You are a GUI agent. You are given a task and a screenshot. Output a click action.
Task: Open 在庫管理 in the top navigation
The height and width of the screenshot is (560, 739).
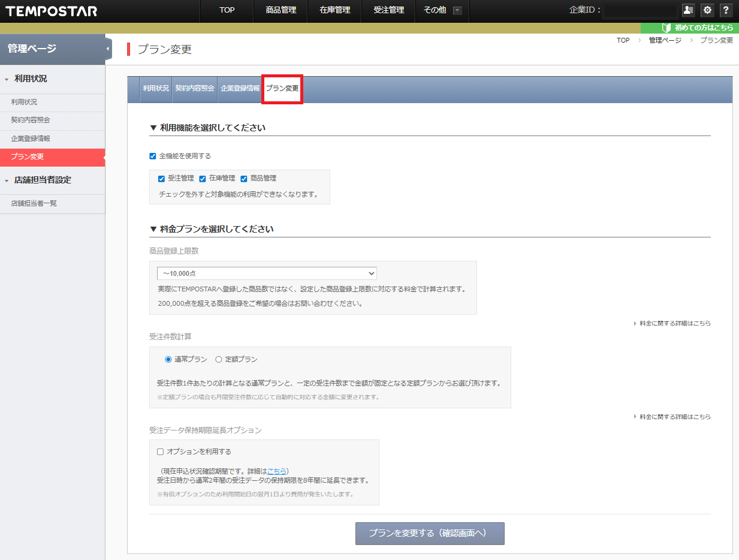coord(334,11)
